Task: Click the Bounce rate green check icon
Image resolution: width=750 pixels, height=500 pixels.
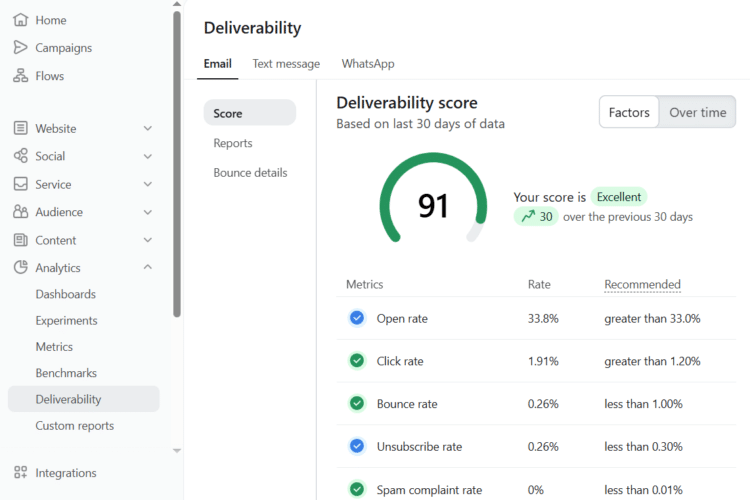Action: point(357,403)
